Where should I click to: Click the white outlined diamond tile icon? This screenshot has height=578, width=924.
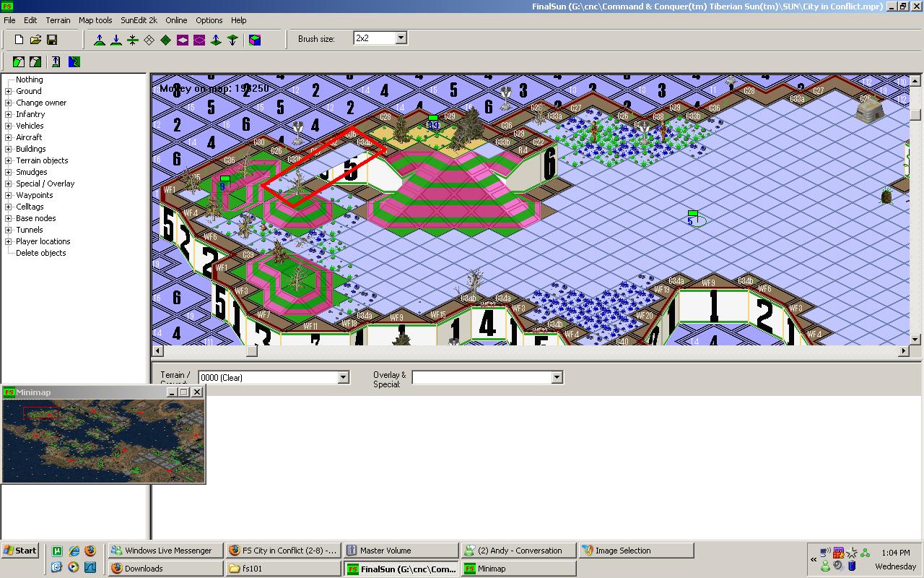(x=149, y=40)
